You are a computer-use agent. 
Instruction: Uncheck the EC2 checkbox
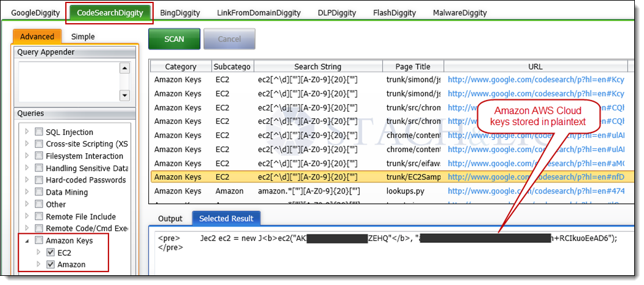click(x=51, y=253)
